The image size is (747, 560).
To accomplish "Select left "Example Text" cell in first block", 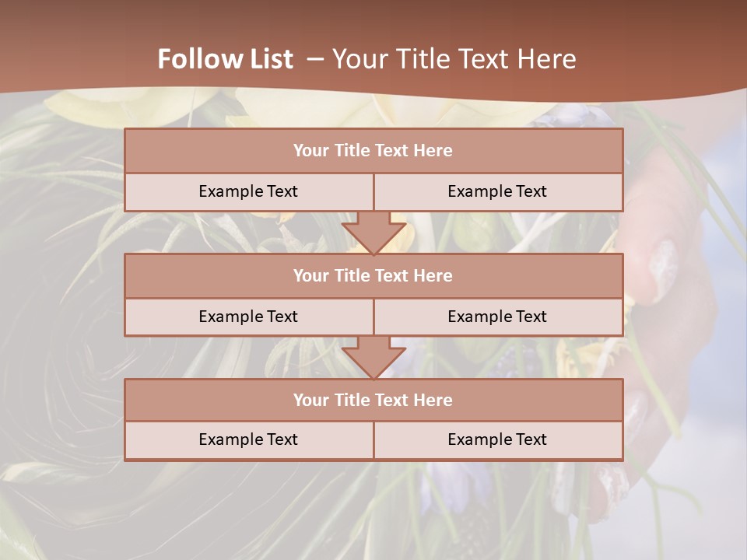I will click(248, 191).
